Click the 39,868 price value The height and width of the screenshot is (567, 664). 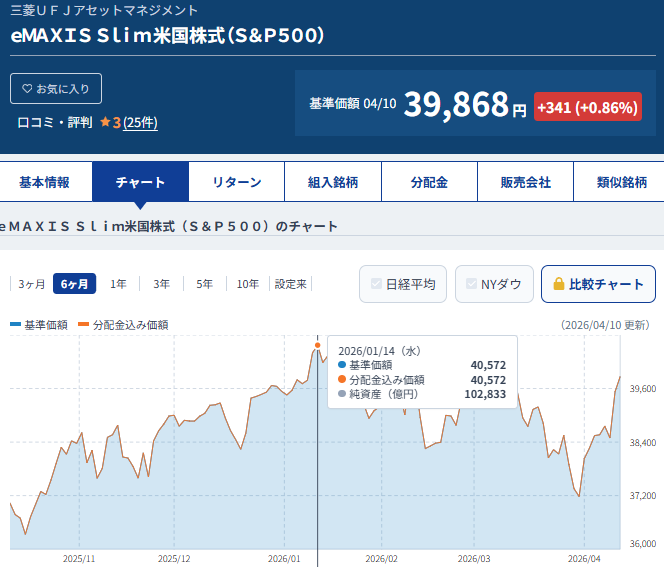pyautogui.click(x=456, y=104)
